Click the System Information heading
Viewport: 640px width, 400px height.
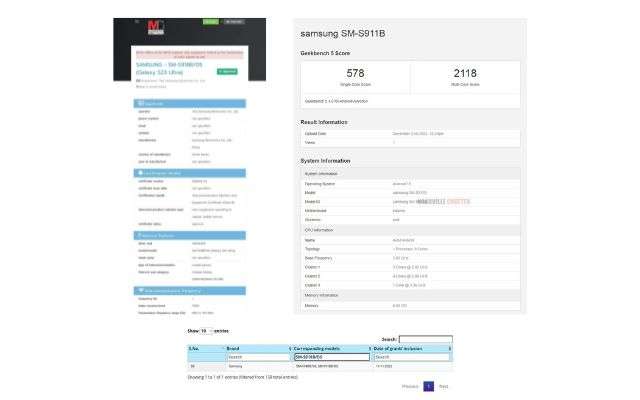pyautogui.click(x=325, y=161)
